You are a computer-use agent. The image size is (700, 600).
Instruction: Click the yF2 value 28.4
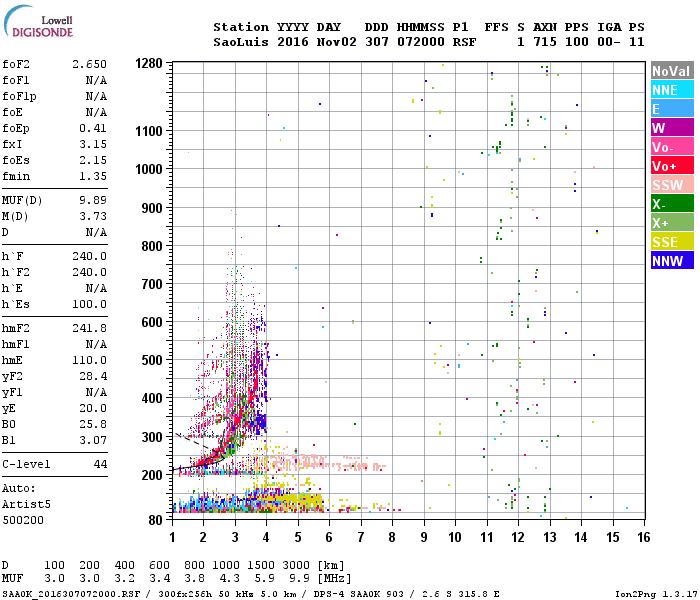[93, 376]
